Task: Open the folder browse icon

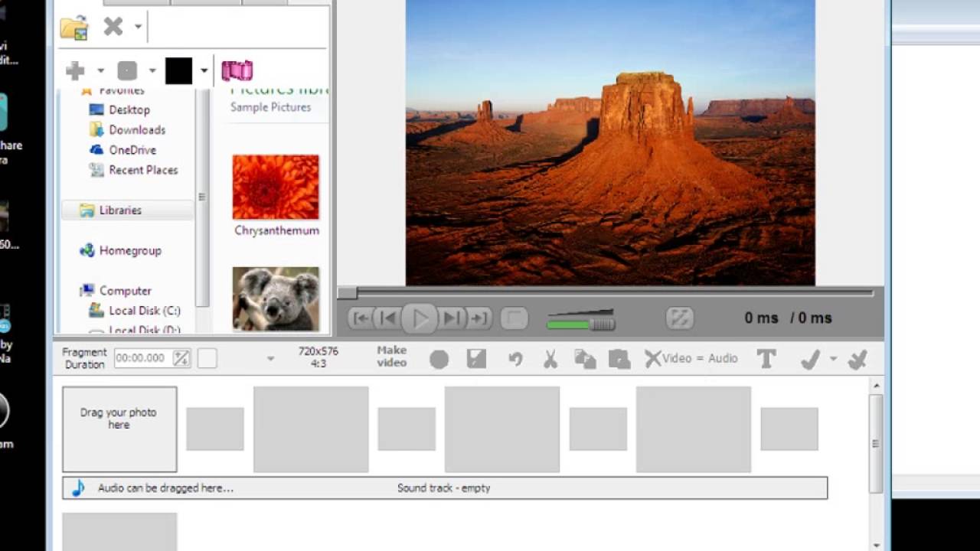Action: 74,28
